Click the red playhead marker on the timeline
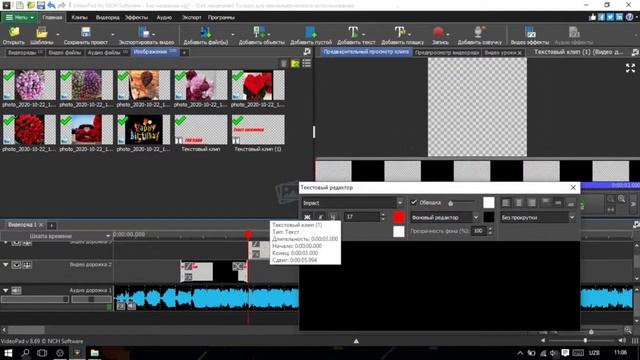The image size is (640, 360). pyautogui.click(x=248, y=234)
